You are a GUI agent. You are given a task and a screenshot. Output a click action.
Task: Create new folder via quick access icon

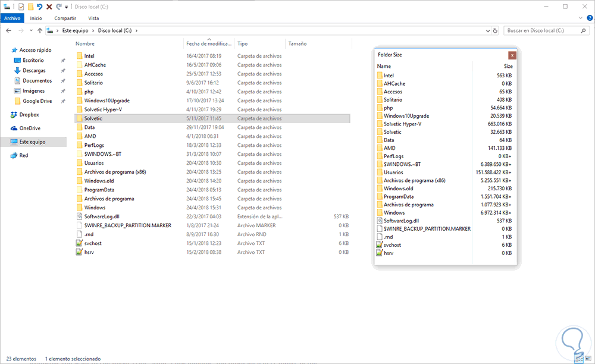(32, 7)
